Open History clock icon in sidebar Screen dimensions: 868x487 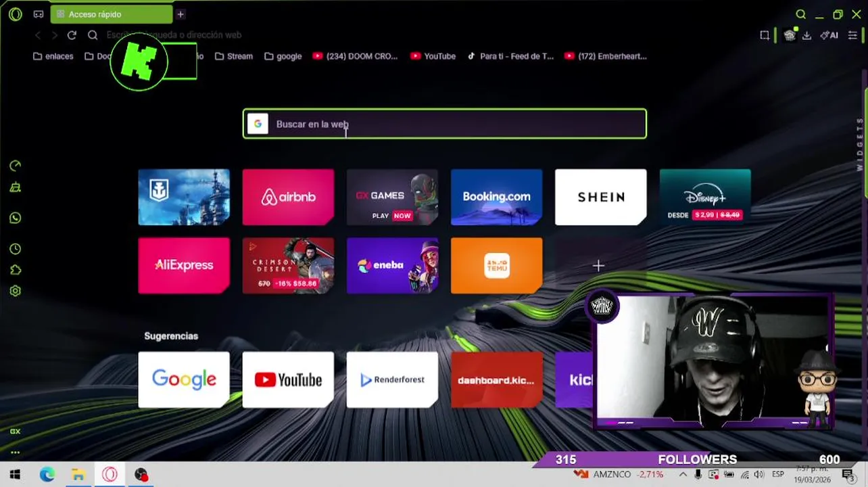pos(15,249)
